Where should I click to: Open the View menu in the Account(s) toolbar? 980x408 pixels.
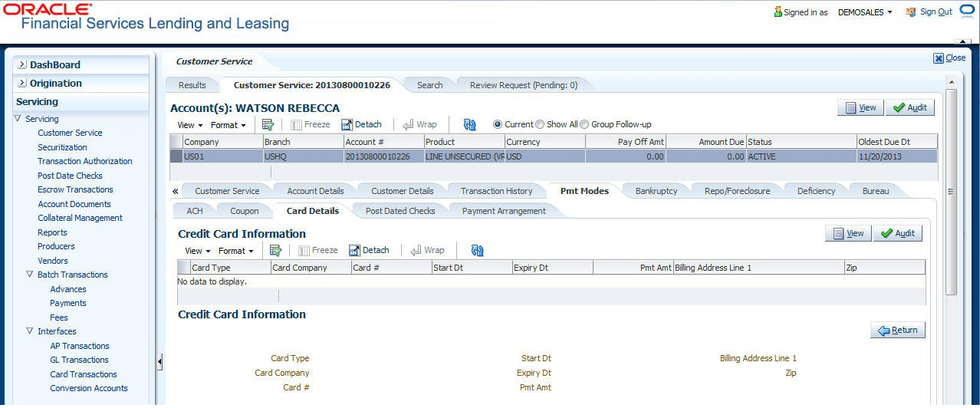coord(189,125)
